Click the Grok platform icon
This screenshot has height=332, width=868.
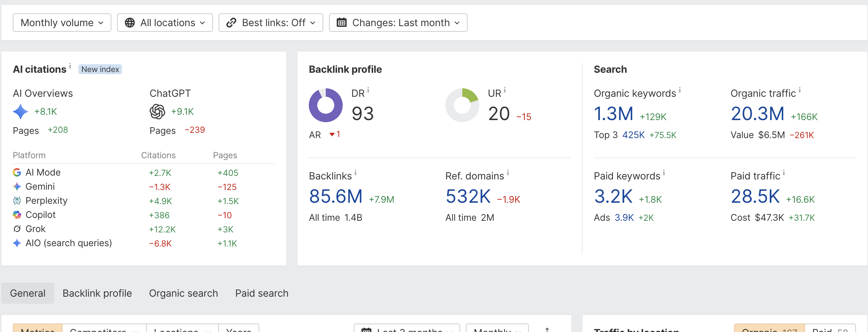click(x=17, y=229)
